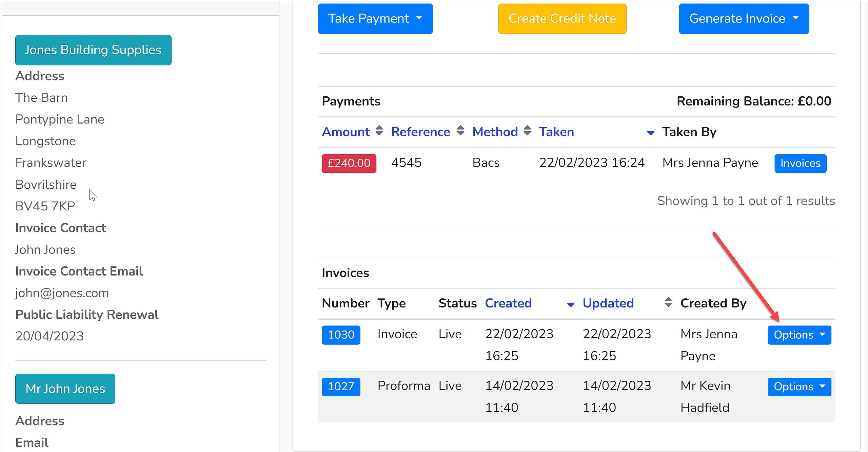Open proforma number 1027

click(341, 387)
